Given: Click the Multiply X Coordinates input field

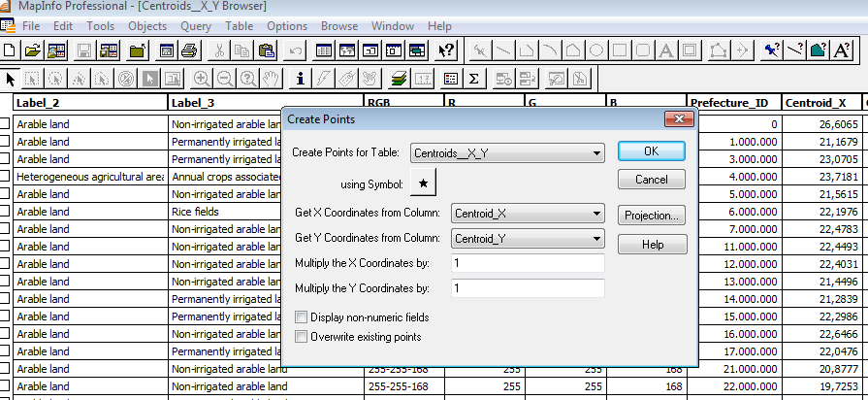Looking at the screenshot, I should click(529, 263).
